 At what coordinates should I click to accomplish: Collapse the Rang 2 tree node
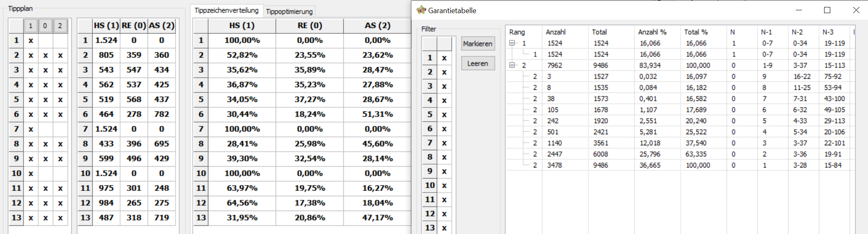[512, 65]
